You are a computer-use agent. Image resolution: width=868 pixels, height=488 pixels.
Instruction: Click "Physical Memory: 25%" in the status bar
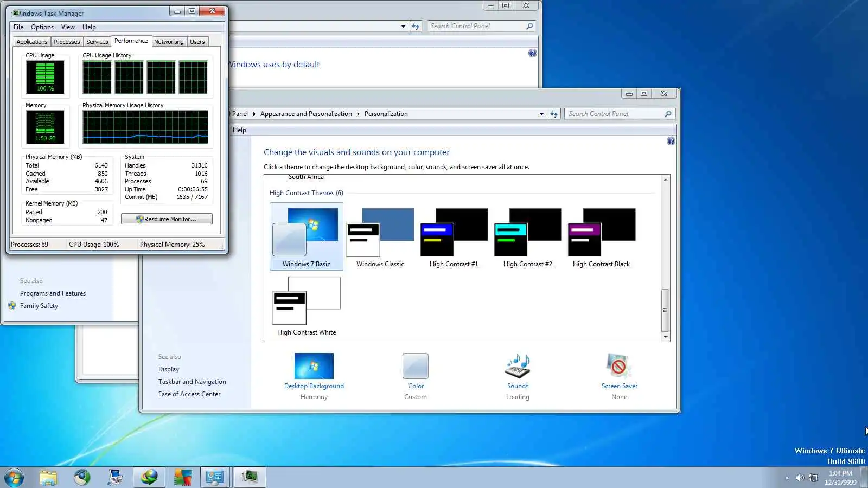172,245
